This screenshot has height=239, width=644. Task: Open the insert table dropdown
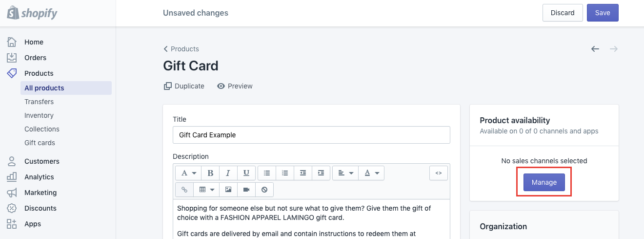click(x=206, y=189)
